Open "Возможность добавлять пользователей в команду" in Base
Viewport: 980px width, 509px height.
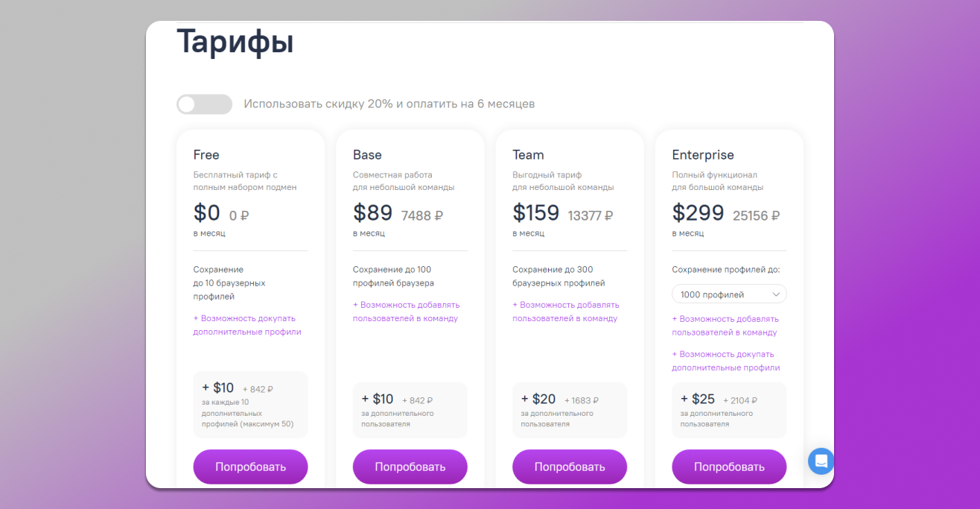(406, 311)
